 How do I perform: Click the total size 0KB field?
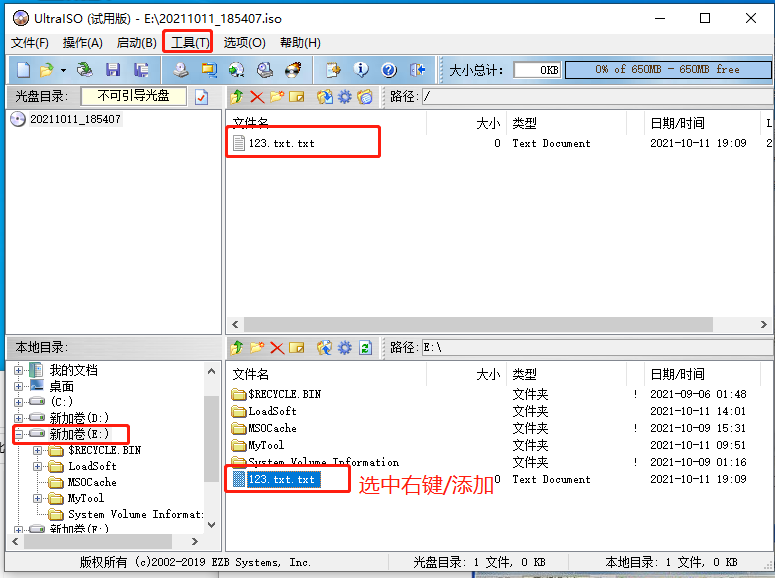coord(537,70)
